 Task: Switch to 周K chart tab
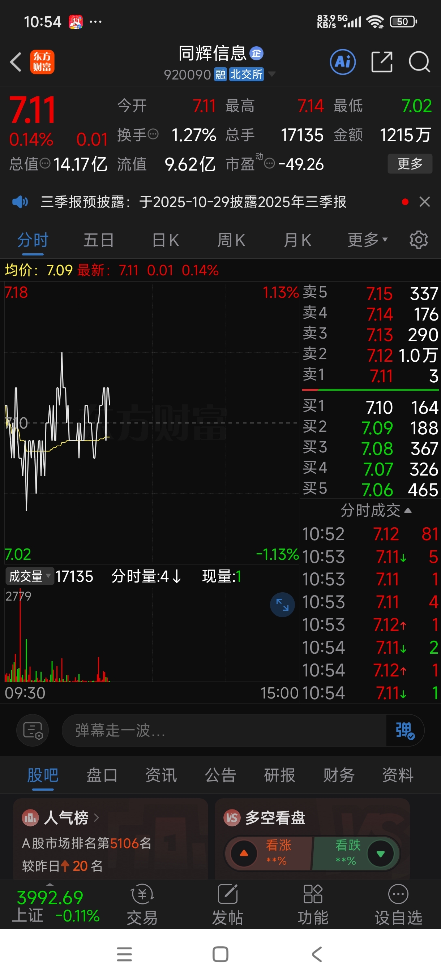point(231,240)
